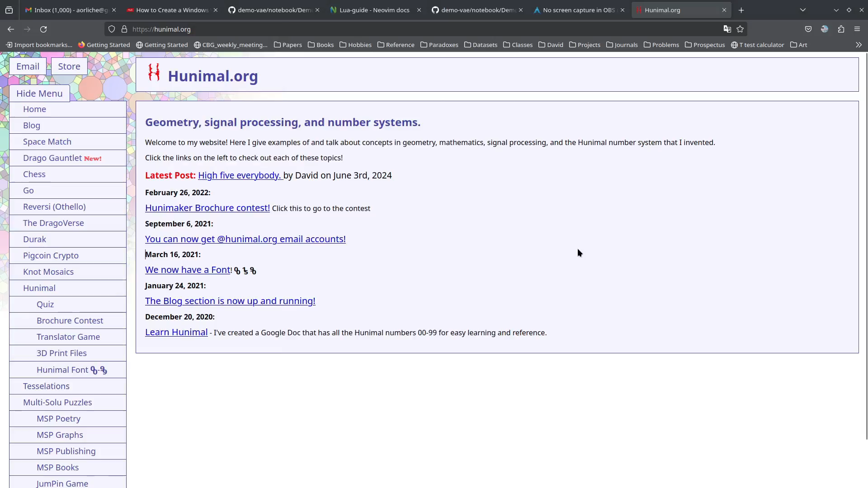Open the hunimal.org email accounts link

point(245,239)
